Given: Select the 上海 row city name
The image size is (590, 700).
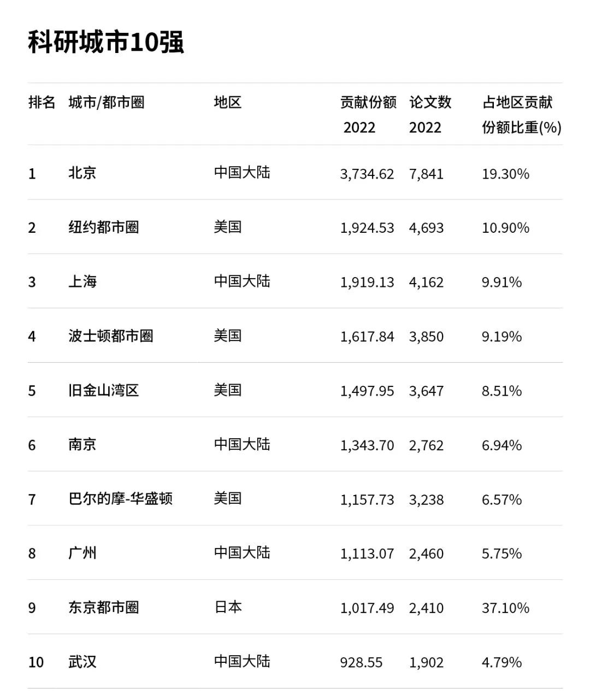Looking at the screenshot, I should (x=82, y=281).
